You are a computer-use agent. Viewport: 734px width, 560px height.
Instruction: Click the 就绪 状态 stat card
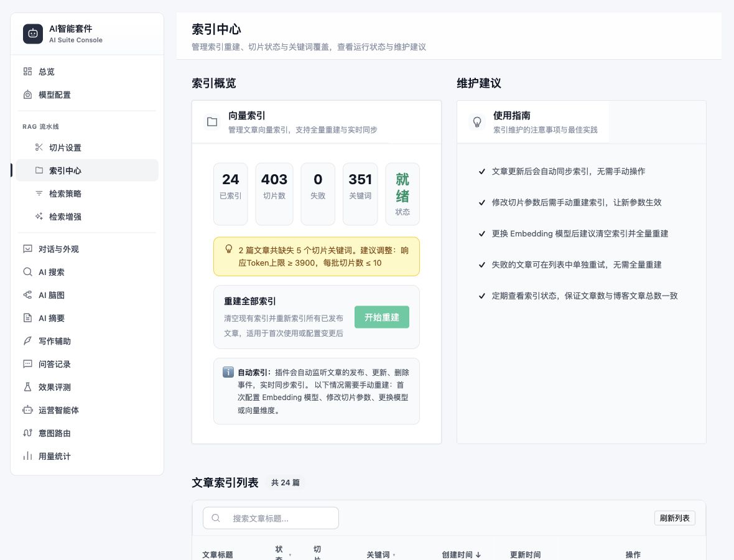point(402,194)
